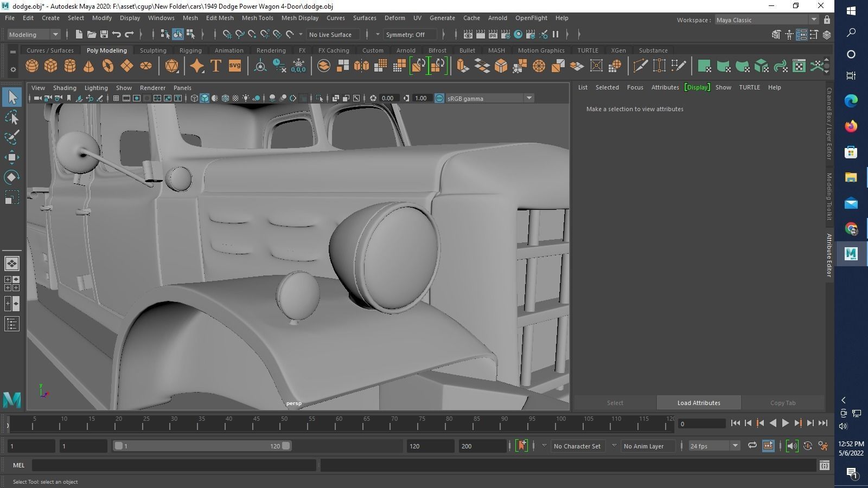
Task: Toggle wireframe shading in the viewport
Action: pos(194,98)
